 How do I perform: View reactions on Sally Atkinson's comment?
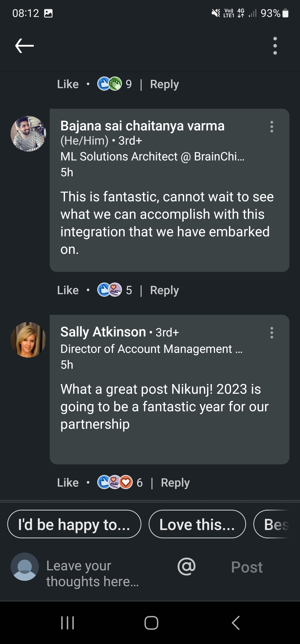[120, 482]
